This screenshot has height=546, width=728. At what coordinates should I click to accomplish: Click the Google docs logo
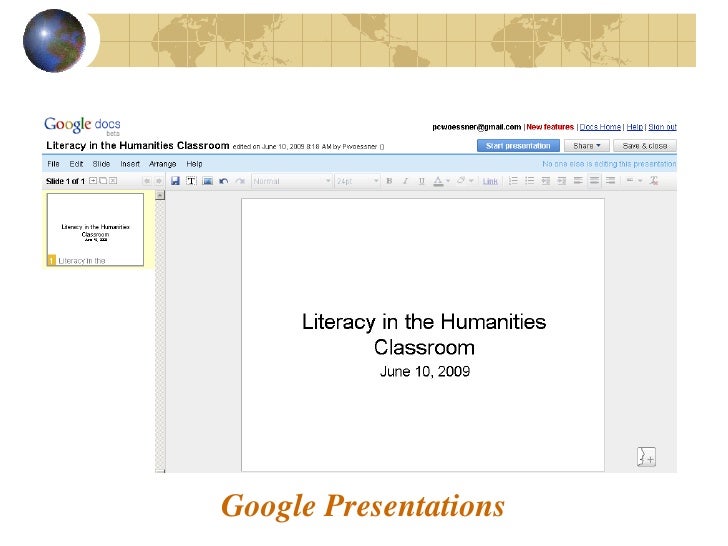coord(82,125)
